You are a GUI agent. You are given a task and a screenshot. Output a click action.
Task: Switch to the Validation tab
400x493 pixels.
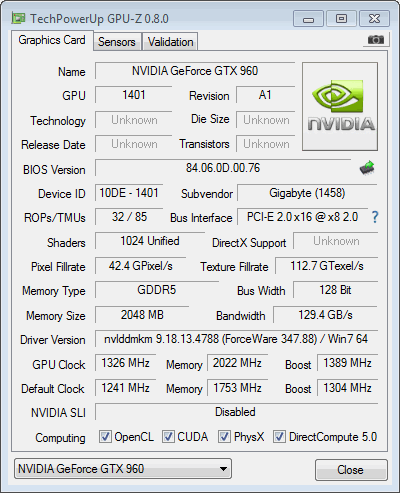tap(170, 42)
